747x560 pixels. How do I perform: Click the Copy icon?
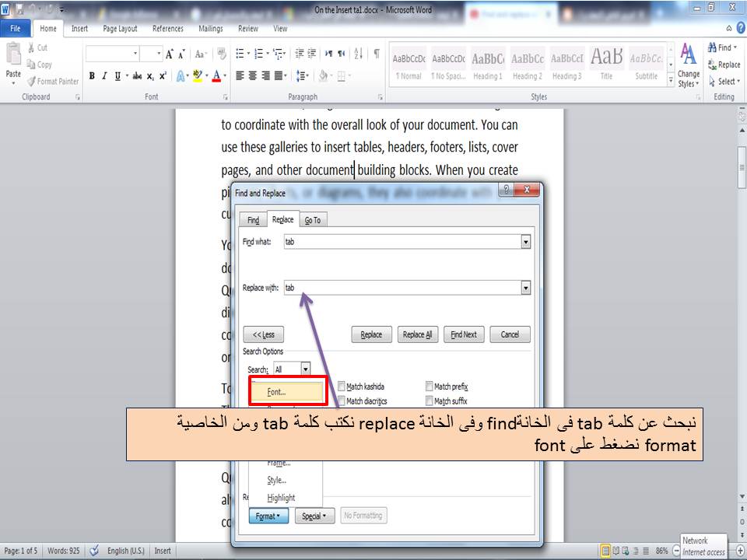point(31,65)
